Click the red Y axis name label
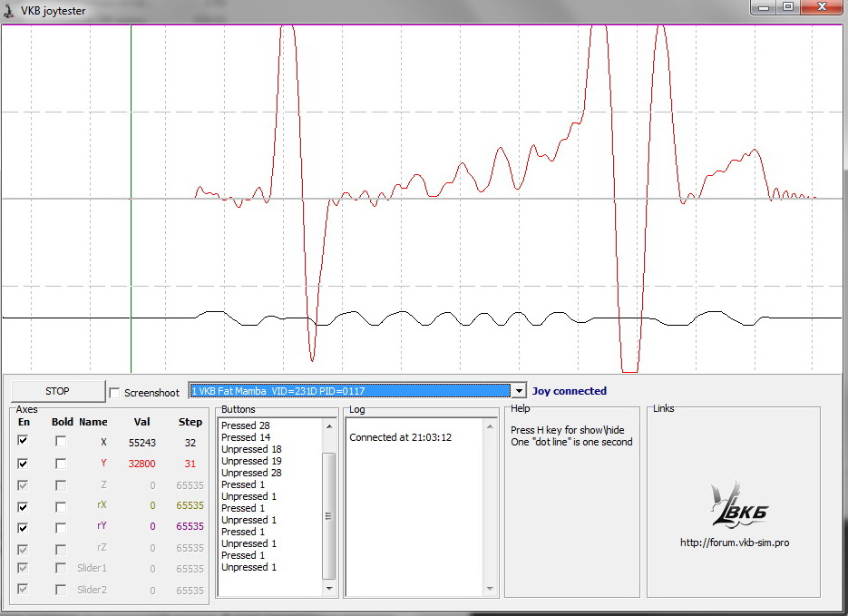Image resolution: width=848 pixels, height=616 pixels. point(103,463)
